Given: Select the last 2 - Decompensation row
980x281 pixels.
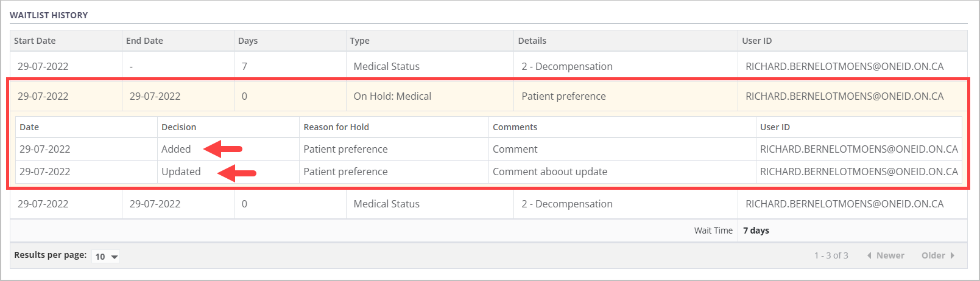Looking at the screenshot, I should pyautogui.click(x=566, y=204).
